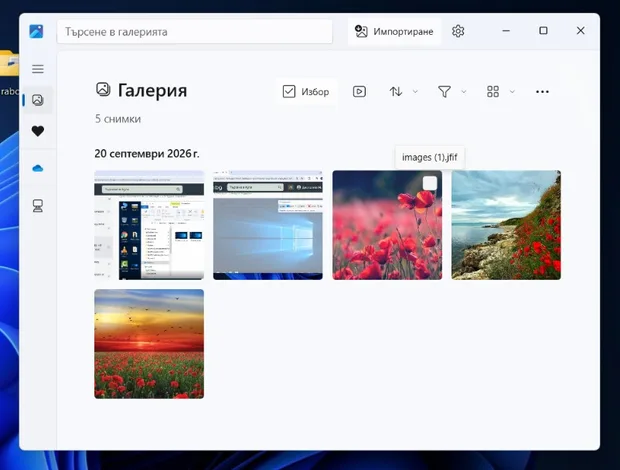Click the date heading 20 септември 2026 г.
This screenshot has height=470, width=620.
147,153
